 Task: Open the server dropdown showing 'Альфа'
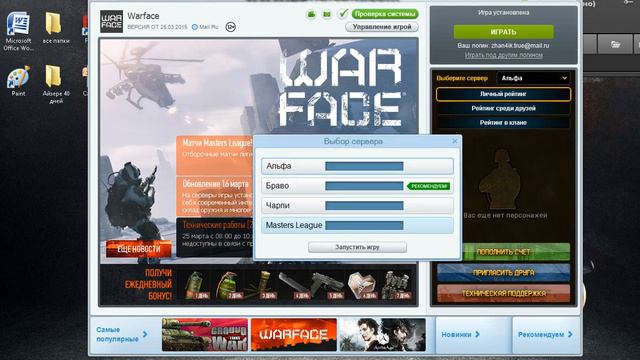[x=533, y=78]
